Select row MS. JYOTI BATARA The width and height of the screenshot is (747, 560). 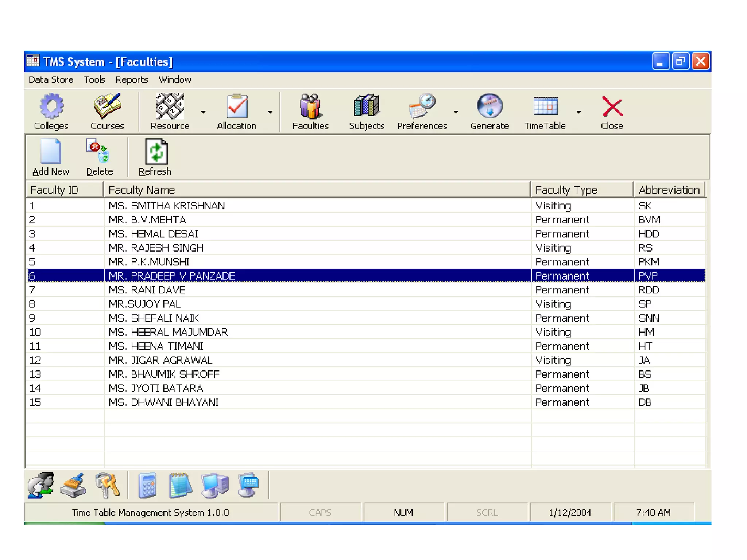tap(366, 388)
